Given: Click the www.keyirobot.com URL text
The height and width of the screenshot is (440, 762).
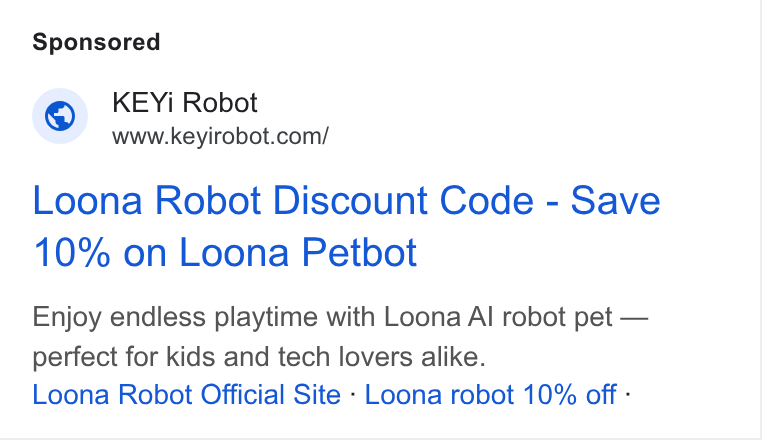Looking at the screenshot, I should 220,136.
